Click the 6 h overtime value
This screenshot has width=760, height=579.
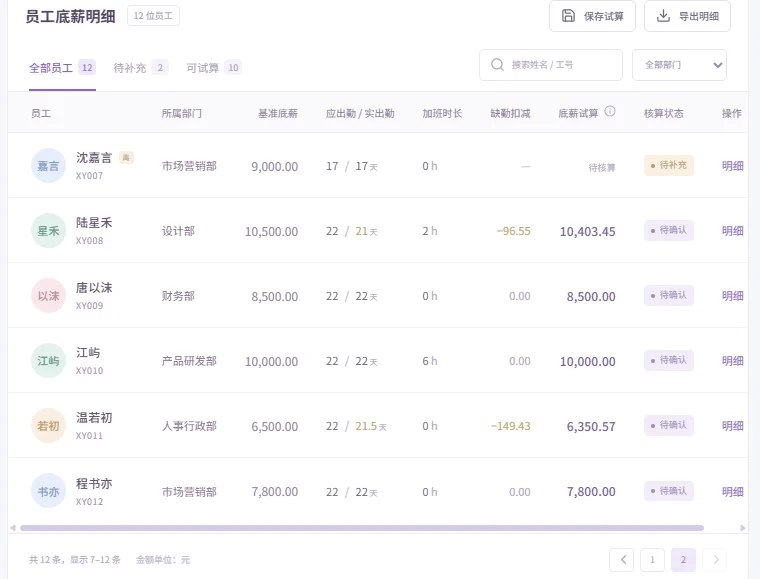pyautogui.click(x=429, y=361)
